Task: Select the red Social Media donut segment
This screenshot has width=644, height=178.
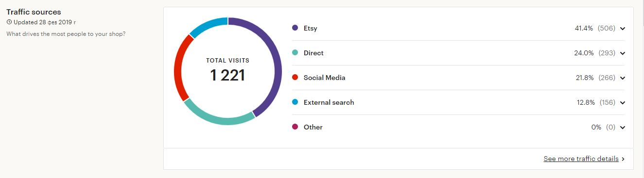Action: (178, 68)
